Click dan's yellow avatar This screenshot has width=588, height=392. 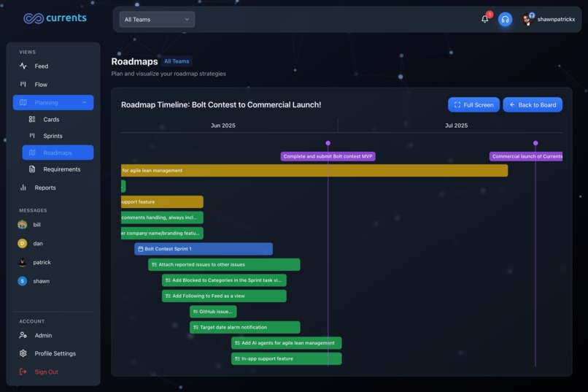[x=23, y=244]
